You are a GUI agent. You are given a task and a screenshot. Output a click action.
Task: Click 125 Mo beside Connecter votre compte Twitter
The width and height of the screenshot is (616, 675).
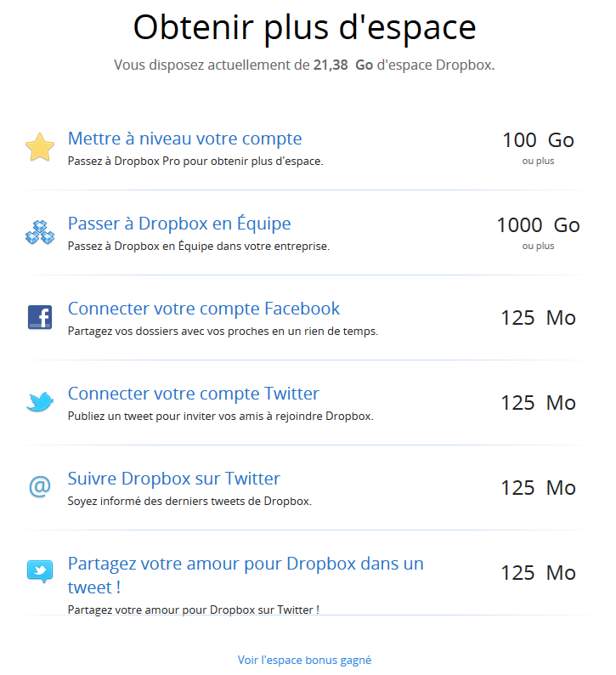click(x=538, y=403)
